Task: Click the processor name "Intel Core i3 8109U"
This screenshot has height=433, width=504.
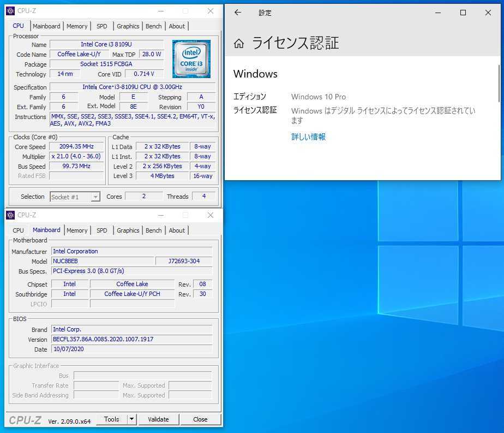Action: [106, 44]
